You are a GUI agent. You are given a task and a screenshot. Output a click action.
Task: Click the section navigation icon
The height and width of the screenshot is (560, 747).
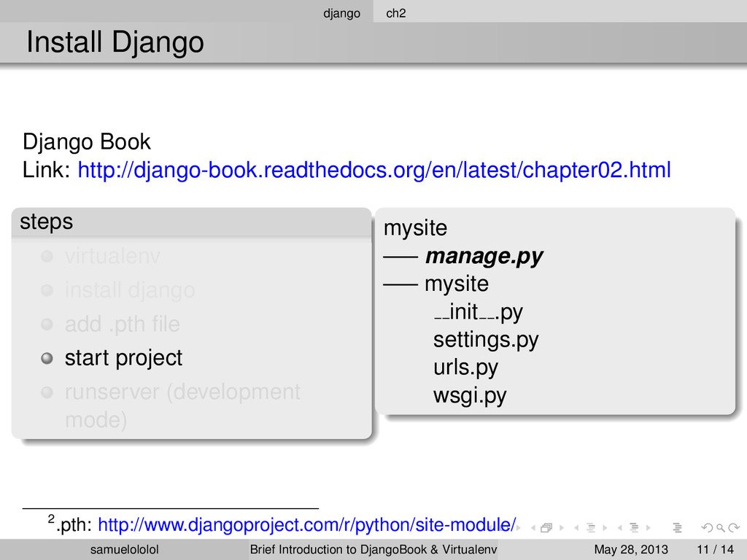634,528
